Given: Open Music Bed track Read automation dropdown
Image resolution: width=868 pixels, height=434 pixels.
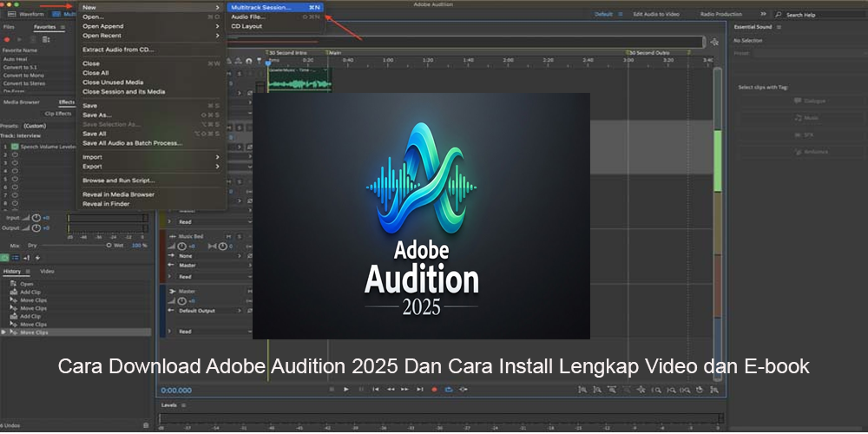Looking at the screenshot, I should tap(214, 277).
